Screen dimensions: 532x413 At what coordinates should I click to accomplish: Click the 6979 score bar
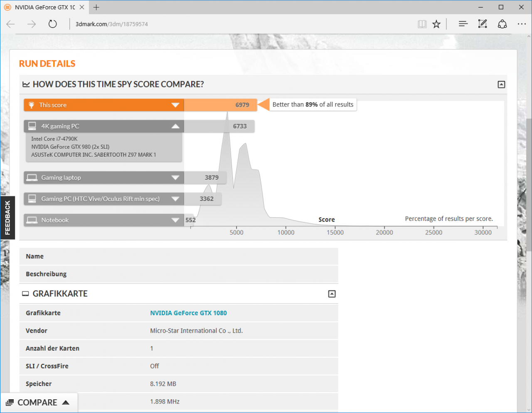(x=220, y=105)
